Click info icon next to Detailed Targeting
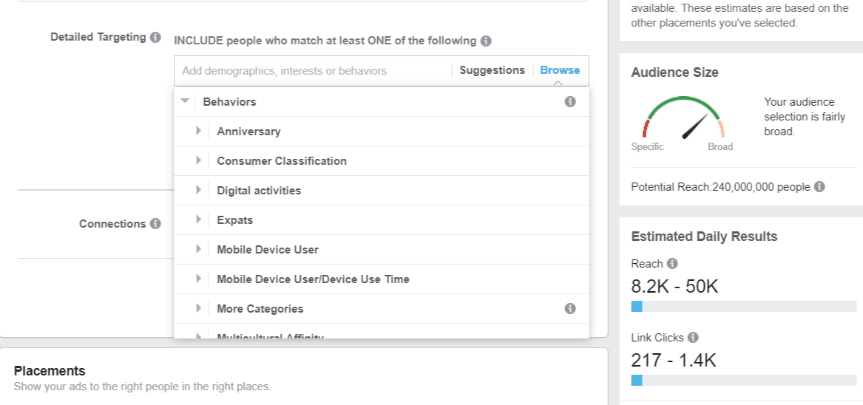The image size is (863, 405). (155, 37)
